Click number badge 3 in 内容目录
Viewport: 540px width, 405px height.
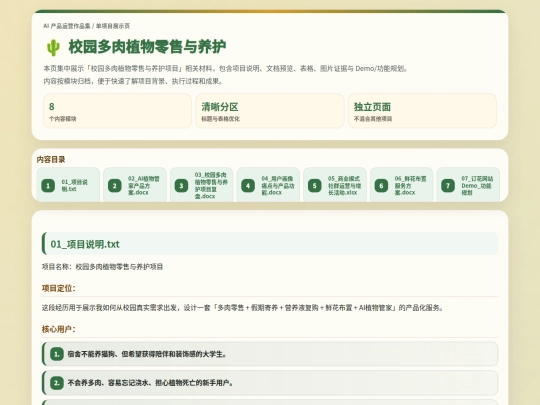(181, 186)
